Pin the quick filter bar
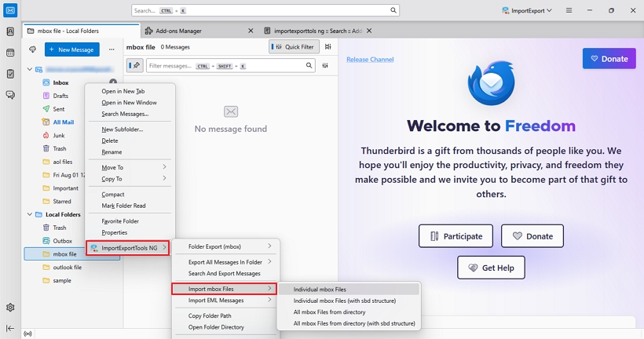 [x=135, y=66]
